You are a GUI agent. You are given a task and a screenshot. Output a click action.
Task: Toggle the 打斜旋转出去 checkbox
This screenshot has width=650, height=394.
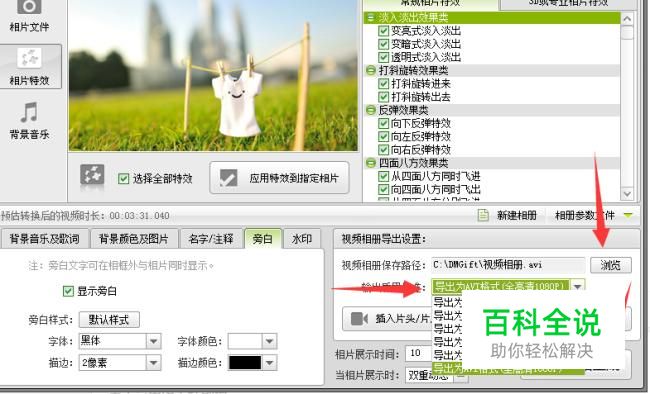tap(383, 97)
